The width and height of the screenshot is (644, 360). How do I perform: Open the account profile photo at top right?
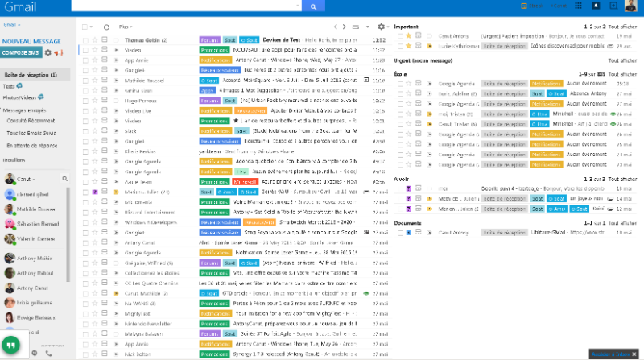click(631, 6)
